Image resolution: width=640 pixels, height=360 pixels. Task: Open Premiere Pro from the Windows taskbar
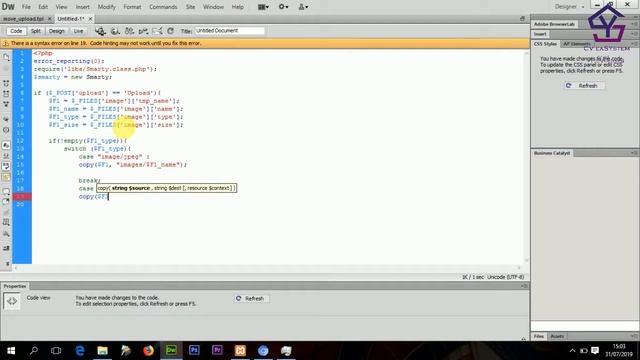[x=217, y=351]
